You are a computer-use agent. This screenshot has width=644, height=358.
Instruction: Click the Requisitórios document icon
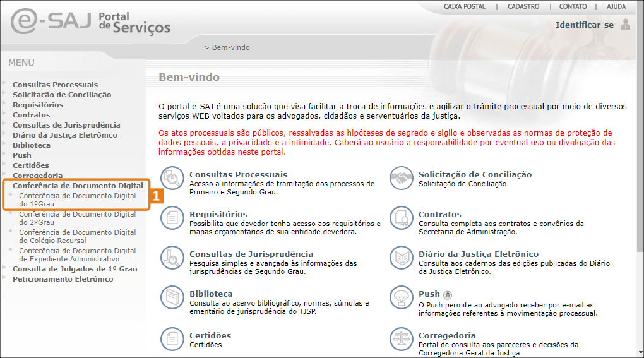point(172,218)
